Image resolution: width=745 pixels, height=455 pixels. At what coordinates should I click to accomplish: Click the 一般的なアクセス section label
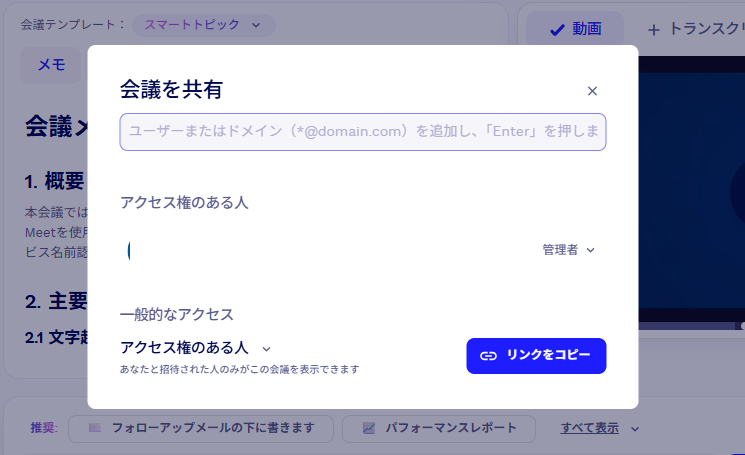[x=177, y=314]
